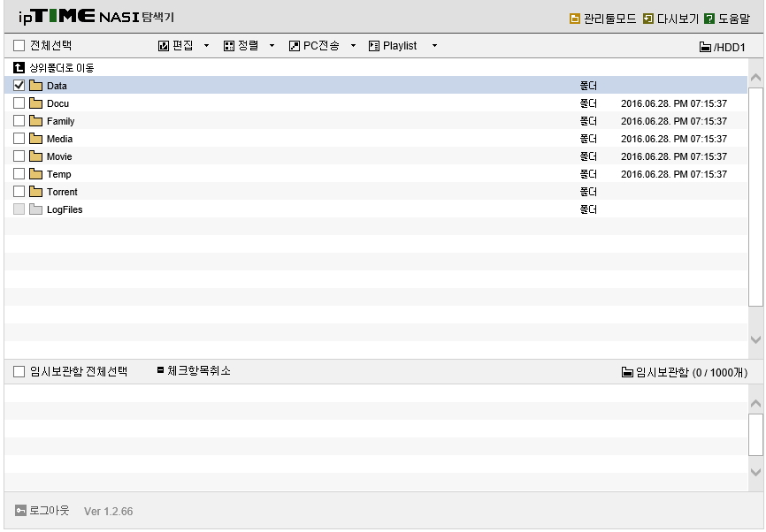
Task: Click the Docu folder icon
Action: click(x=35, y=103)
